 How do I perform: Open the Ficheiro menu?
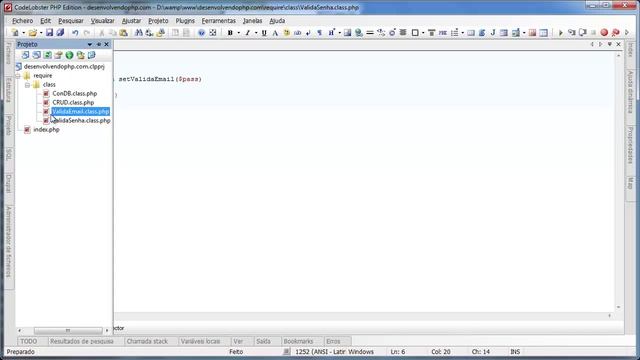(22, 20)
